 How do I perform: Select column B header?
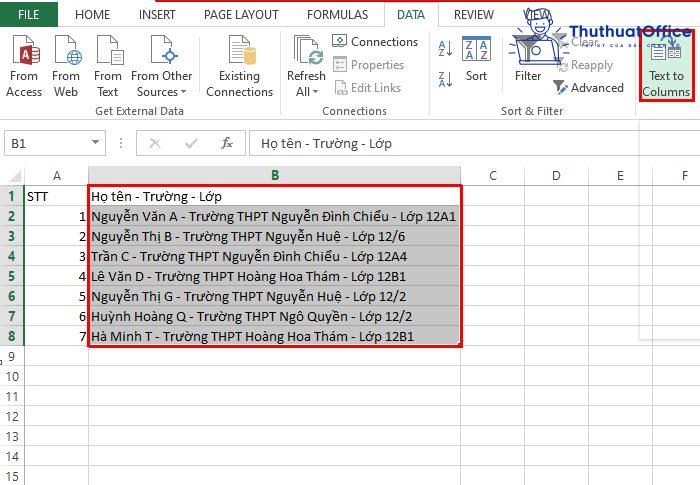(x=275, y=176)
